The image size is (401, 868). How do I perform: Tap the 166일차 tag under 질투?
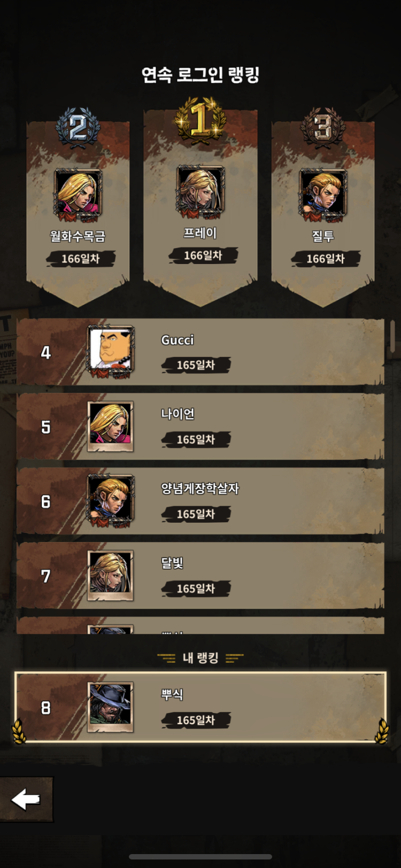tap(326, 259)
